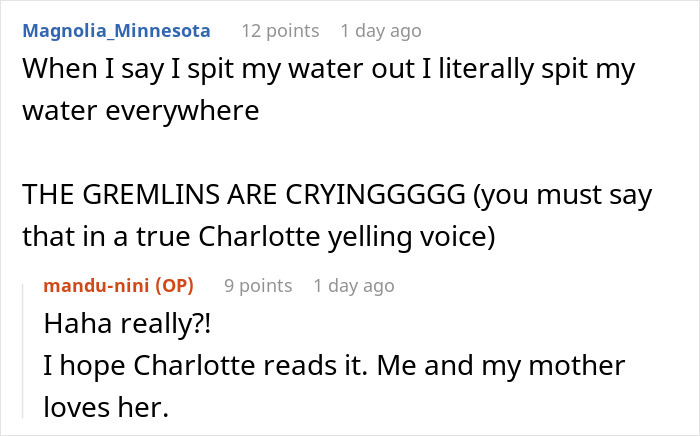Screen dimensions: 700x436
Task: Open Magnolia_Minnesota comment's '1 day ago' timestamp
Action: tap(381, 31)
